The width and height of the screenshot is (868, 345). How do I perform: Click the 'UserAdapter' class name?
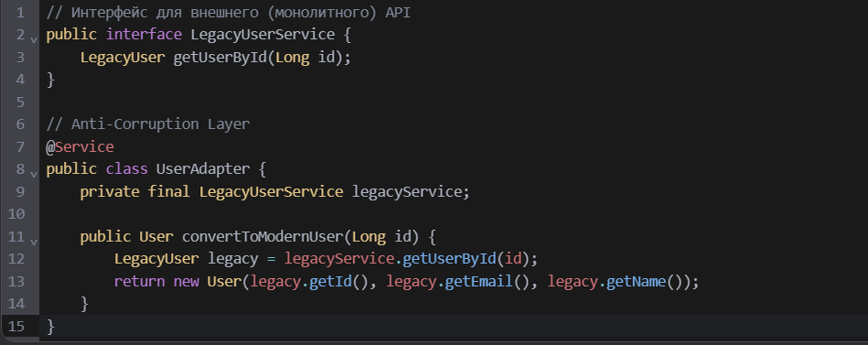[x=203, y=169]
